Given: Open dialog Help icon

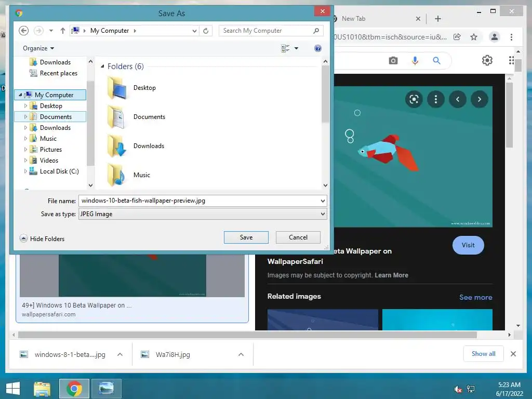Looking at the screenshot, I should pos(317,48).
